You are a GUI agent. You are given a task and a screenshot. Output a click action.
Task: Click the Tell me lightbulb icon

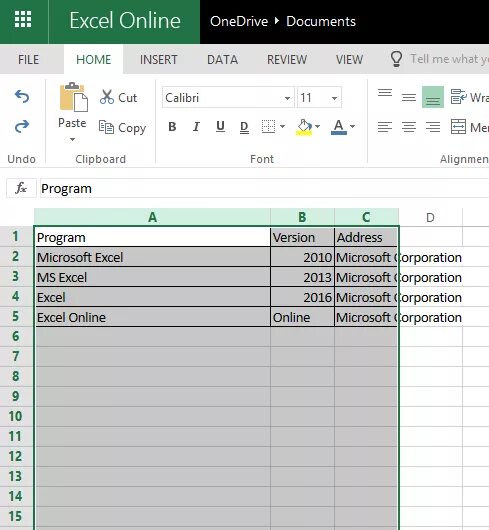point(396,59)
